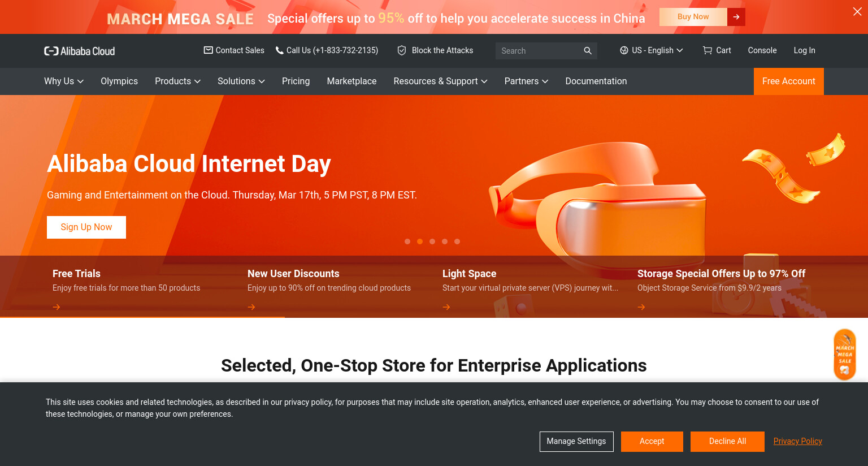The width and height of the screenshot is (868, 466).
Task: Click the arrow under Free Trials
Action: click(x=57, y=307)
